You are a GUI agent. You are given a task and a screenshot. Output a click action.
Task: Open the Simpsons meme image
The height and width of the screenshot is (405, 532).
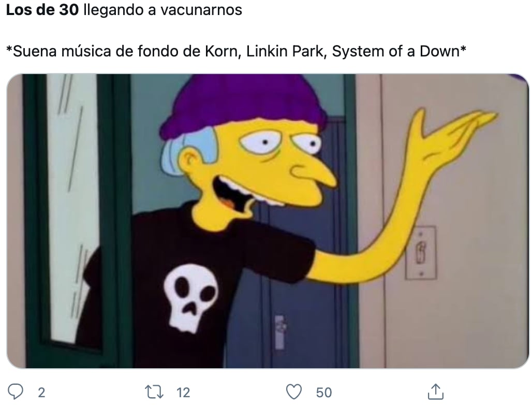point(268,221)
